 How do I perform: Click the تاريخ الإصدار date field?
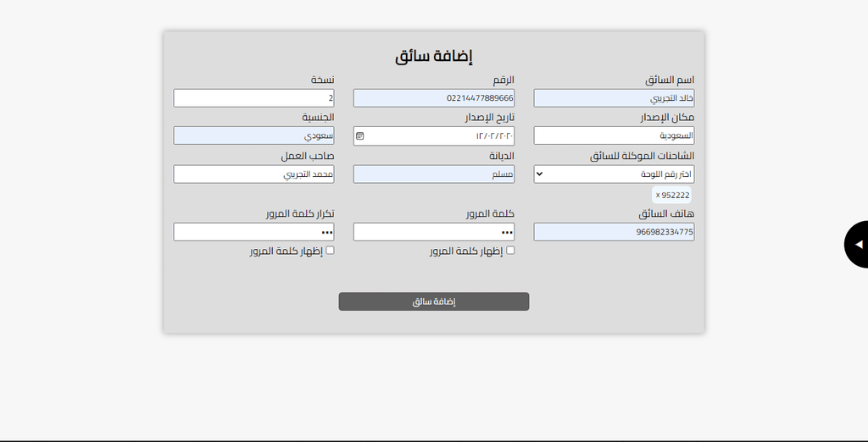[434, 136]
